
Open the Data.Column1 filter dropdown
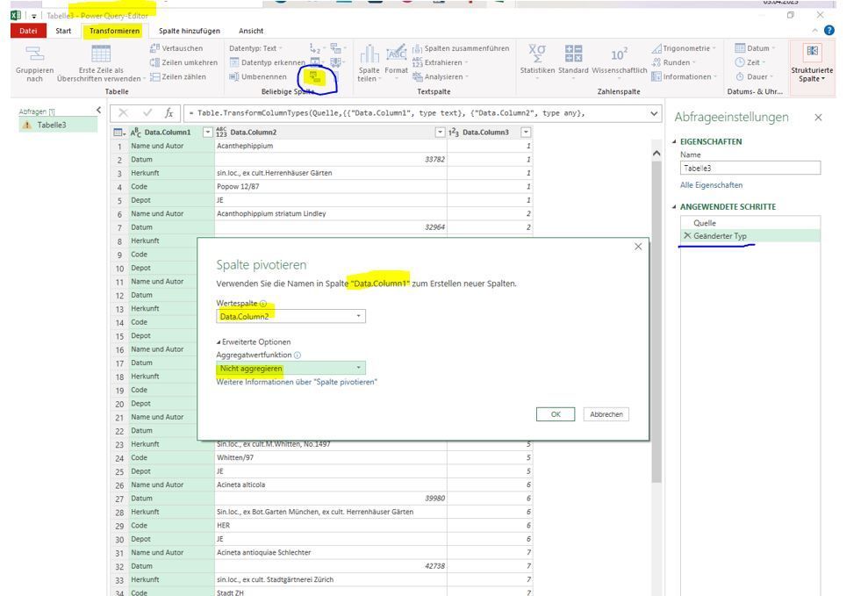tap(208, 133)
